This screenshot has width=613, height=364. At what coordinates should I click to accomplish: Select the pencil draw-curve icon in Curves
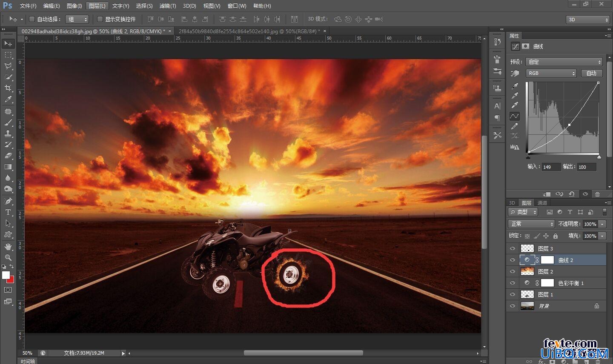(x=515, y=126)
